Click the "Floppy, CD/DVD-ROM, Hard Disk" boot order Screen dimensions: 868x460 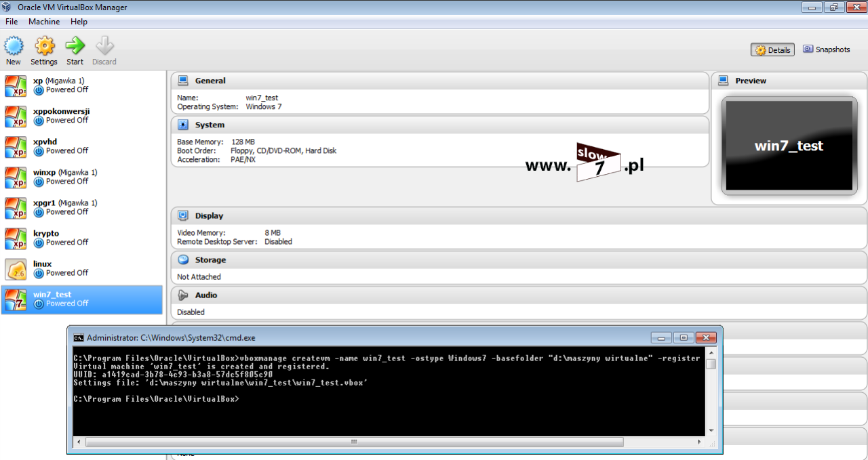click(284, 150)
